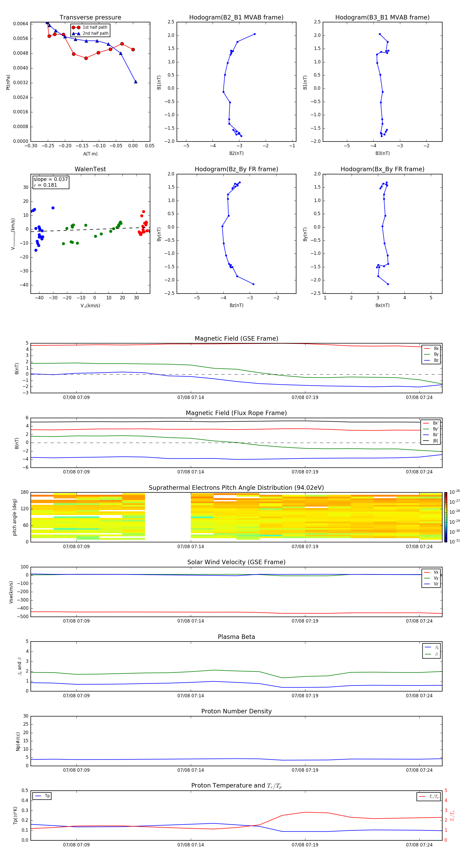Click the 'Hodogram(Bx_By FR frame)' title
The height and width of the screenshot is (868, 473).
[382, 169]
